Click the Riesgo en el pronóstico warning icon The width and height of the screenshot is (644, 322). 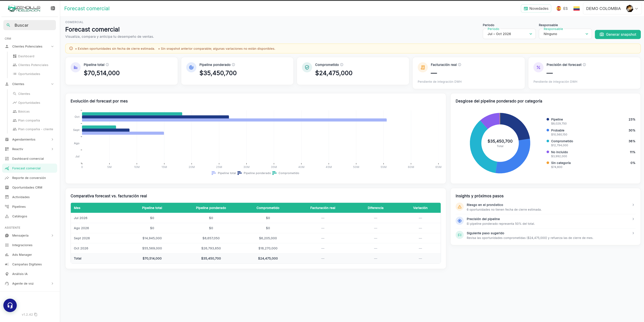click(459, 207)
